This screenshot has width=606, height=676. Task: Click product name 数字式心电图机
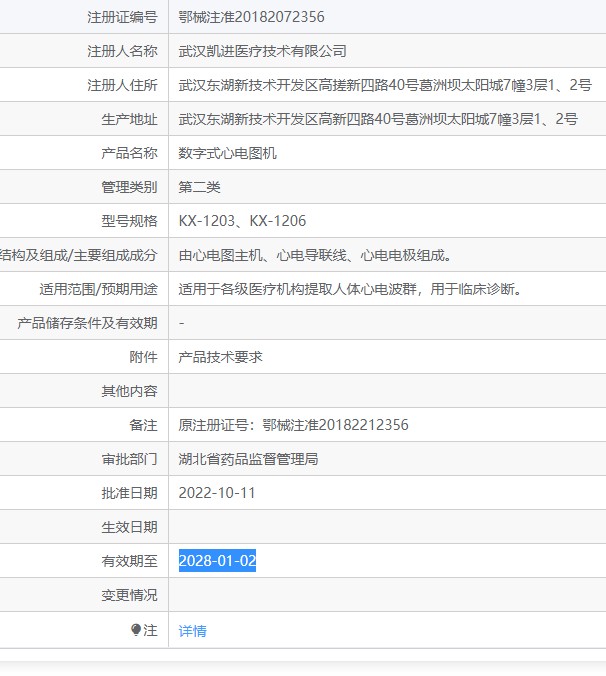pyautogui.click(x=228, y=153)
